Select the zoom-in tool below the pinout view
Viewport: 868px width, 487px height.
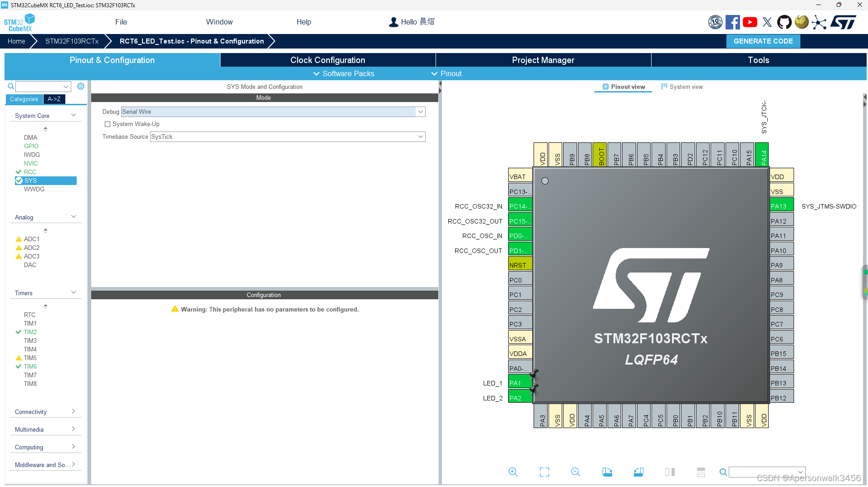pos(513,472)
